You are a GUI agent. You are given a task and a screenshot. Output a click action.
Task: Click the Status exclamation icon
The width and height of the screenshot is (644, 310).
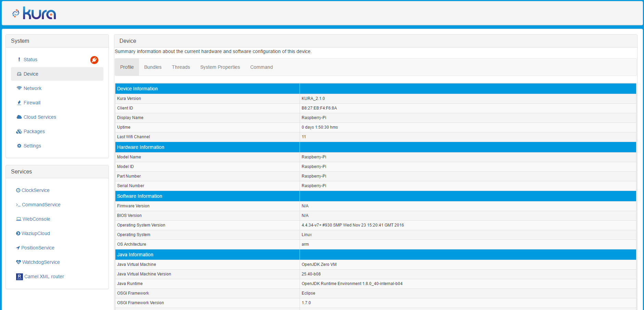coord(19,60)
